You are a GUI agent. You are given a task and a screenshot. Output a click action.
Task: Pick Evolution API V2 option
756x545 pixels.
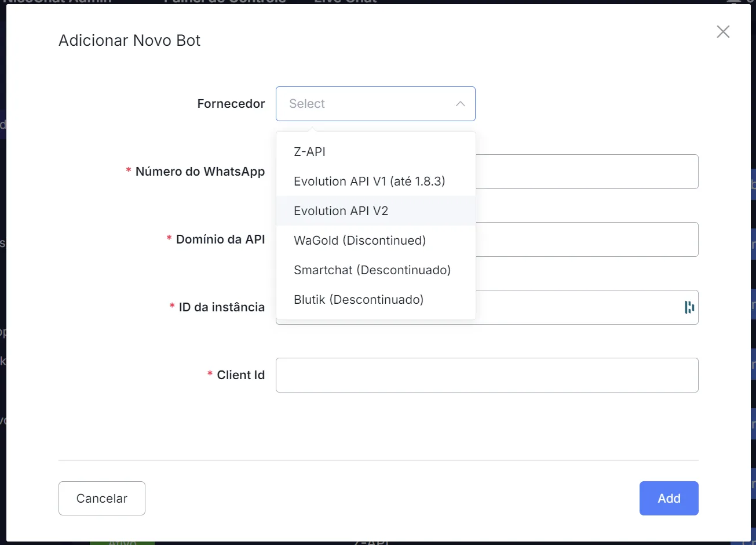pyautogui.click(x=376, y=211)
